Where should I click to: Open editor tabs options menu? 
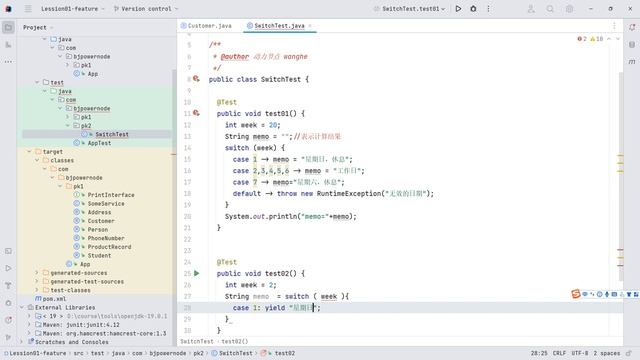click(x=614, y=26)
